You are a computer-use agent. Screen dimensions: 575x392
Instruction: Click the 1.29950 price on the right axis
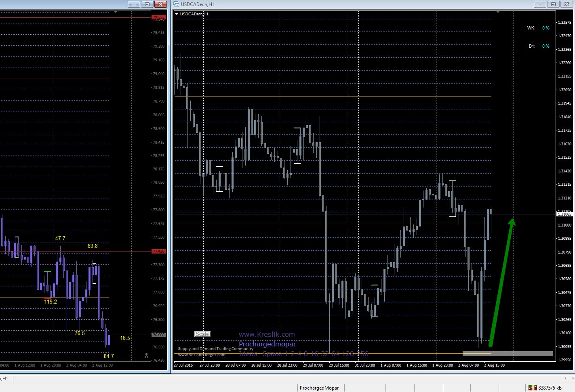click(564, 360)
